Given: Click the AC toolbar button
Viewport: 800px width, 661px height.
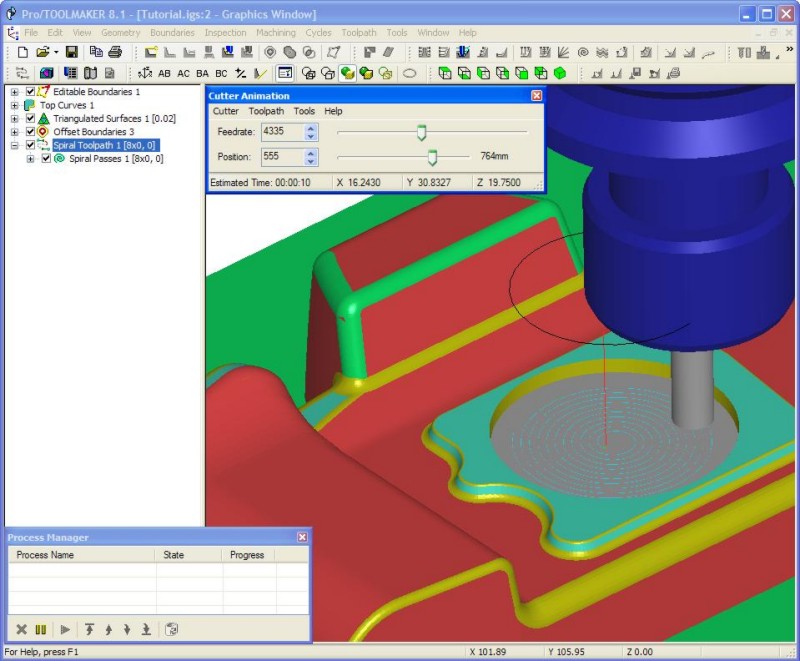Looking at the screenshot, I should pyautogui.click(x=183, y=73).
